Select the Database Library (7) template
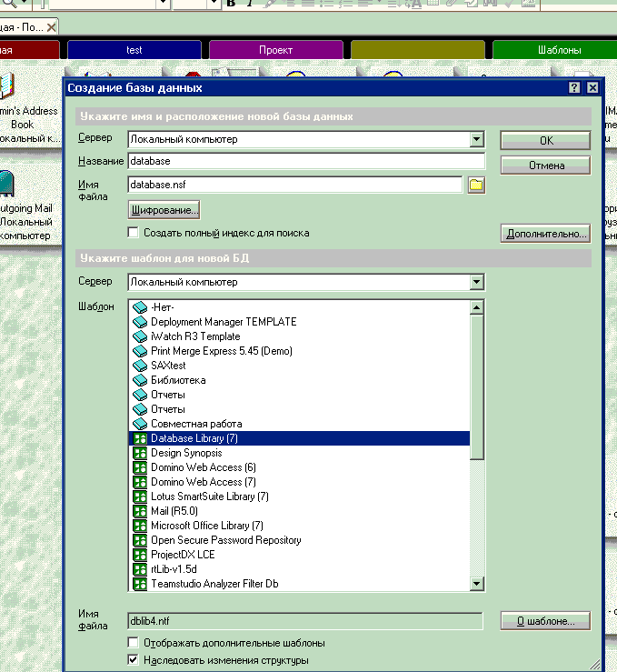Screen dimensions: 617x672 point(194,438)
